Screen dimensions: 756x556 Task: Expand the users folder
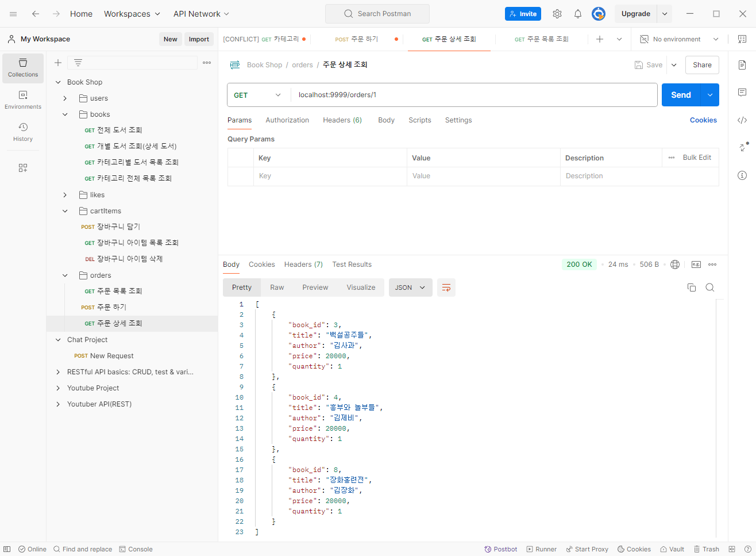tap(65, 98)
